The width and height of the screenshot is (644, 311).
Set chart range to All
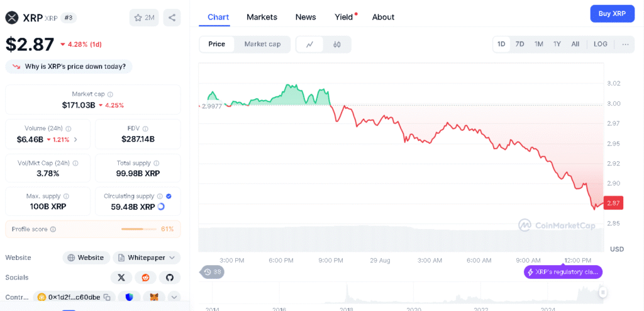[x=575, y=45]
